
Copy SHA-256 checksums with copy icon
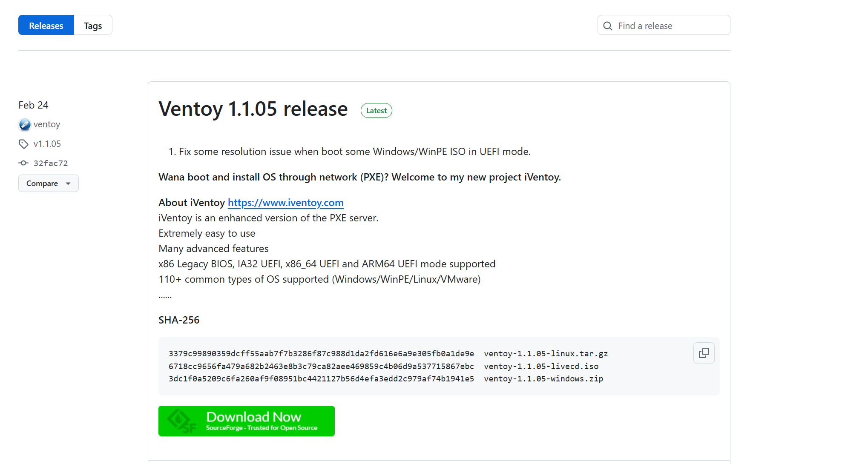point(704,353)
